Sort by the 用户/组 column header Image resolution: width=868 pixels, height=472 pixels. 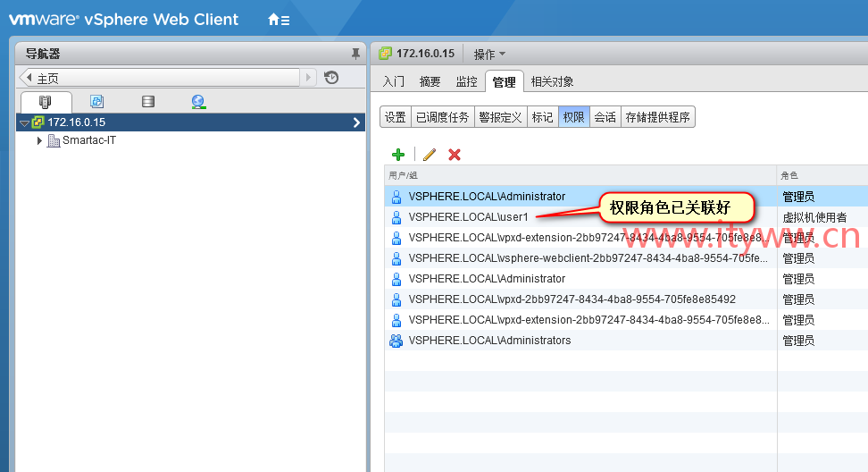580,175
